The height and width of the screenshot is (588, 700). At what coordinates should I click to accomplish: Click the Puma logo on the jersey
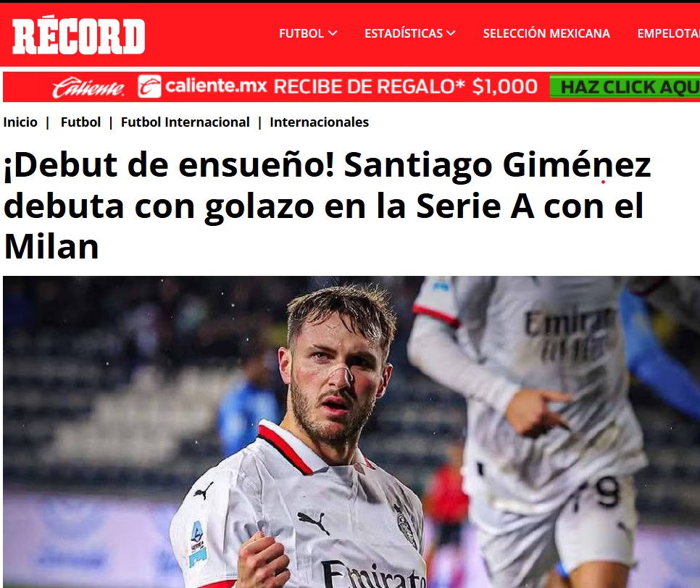314,522
